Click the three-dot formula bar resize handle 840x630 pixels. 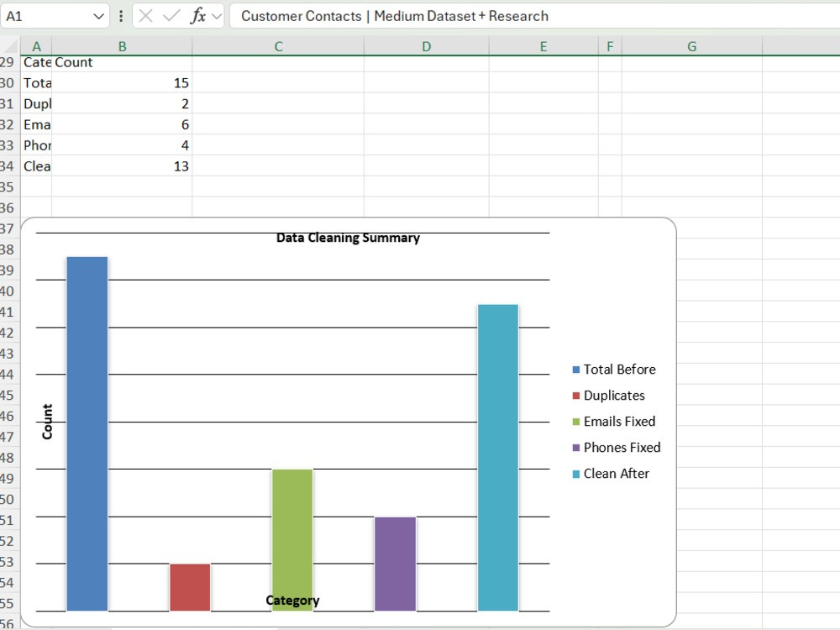tap(121, 16)
